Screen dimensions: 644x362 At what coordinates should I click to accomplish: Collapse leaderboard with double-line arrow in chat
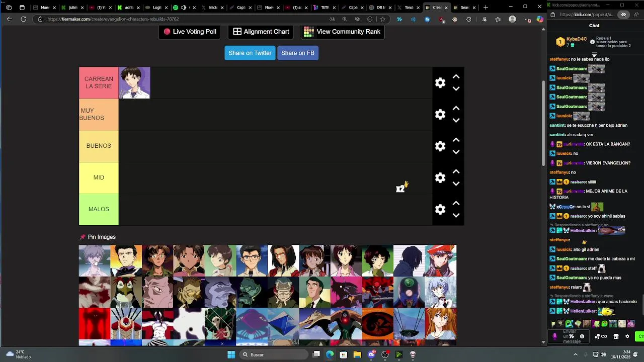point(594,54)
